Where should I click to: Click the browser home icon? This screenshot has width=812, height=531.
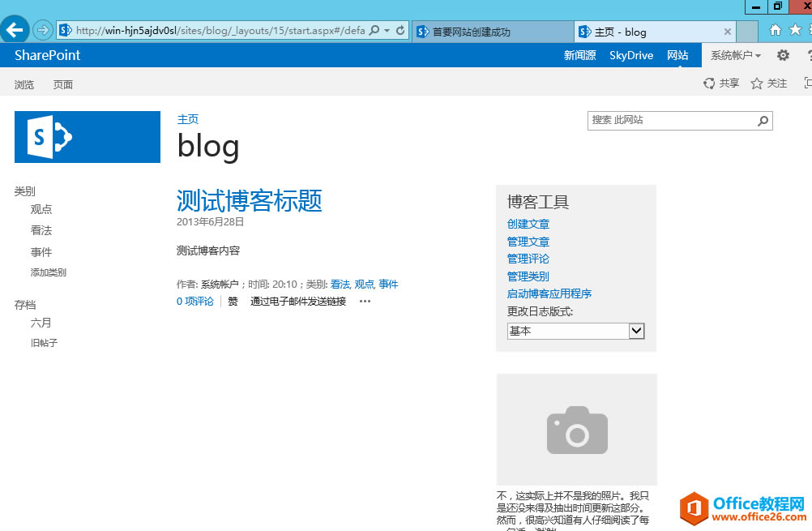pos(775,31)
